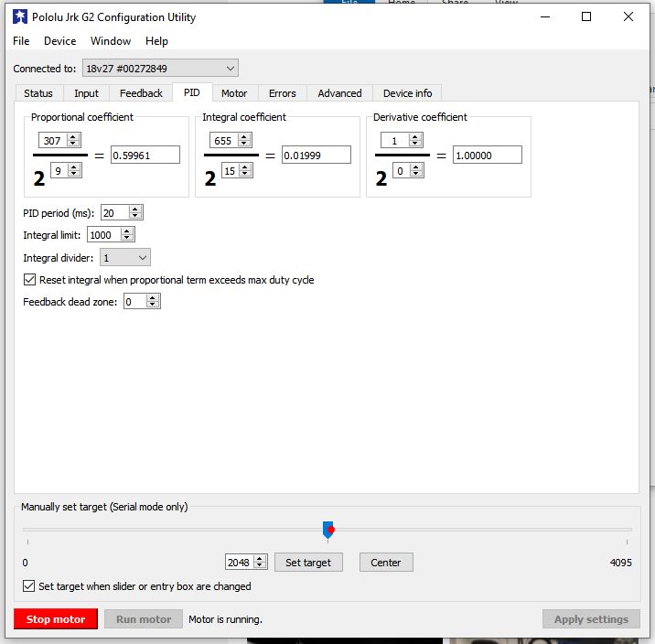
Task: Increase PID period value with up arrow
Action: point(135,209)
